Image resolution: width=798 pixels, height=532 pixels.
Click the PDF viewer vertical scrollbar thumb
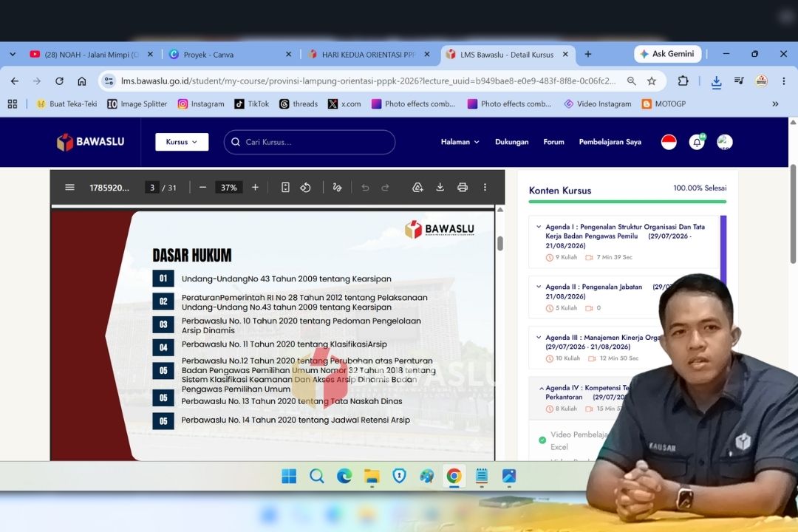tap(500, 243)
